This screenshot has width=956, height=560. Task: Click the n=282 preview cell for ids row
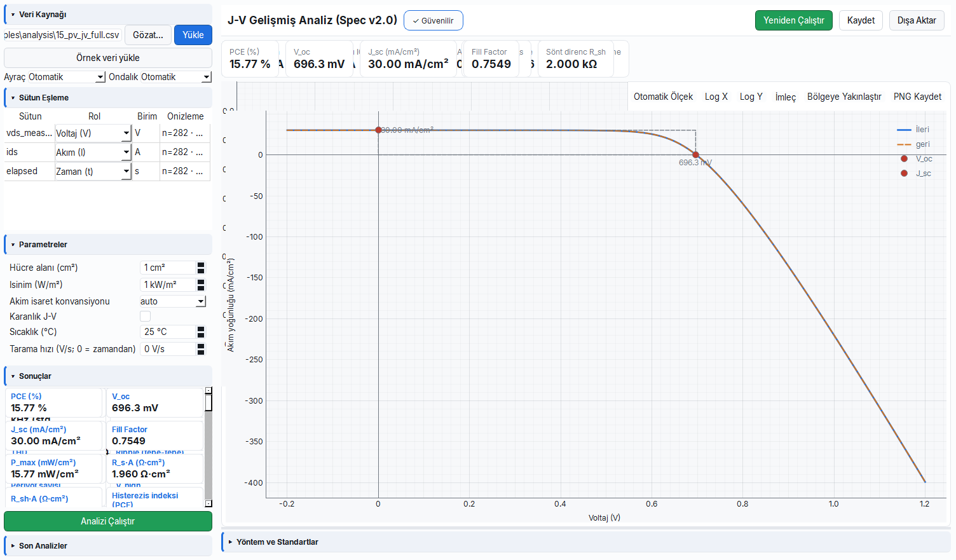pos(184,152)
